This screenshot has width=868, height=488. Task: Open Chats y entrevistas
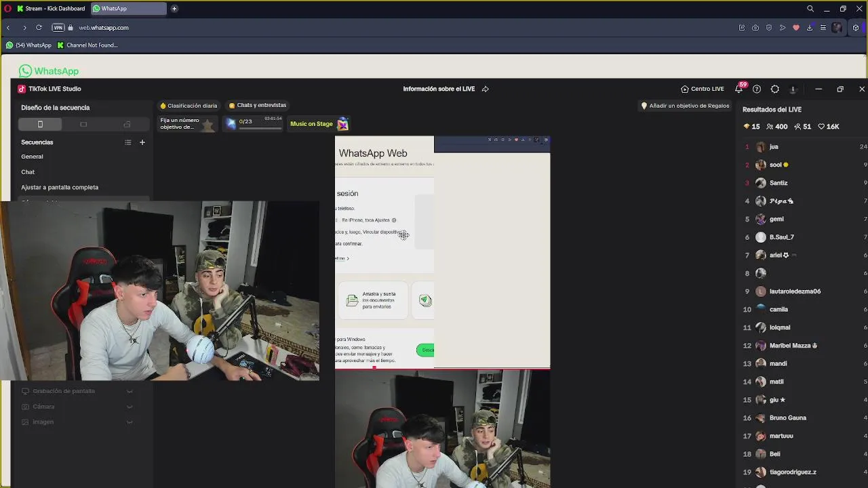click(258, 105)
